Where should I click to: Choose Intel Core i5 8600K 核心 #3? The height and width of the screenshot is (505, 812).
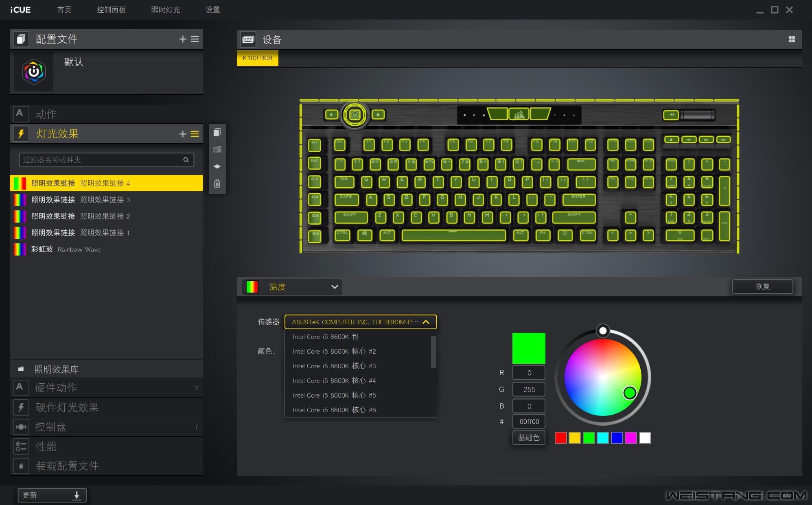[358, 366]
